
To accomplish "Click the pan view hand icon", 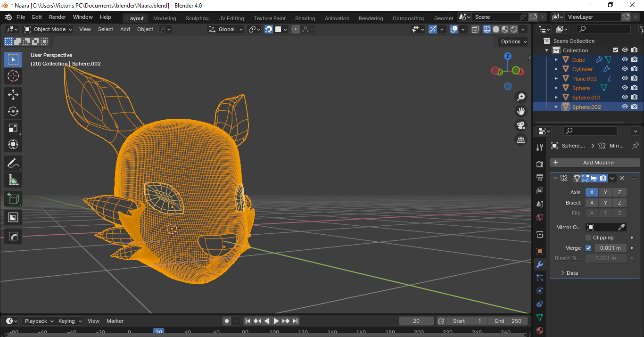I will (x=521, y=111).
